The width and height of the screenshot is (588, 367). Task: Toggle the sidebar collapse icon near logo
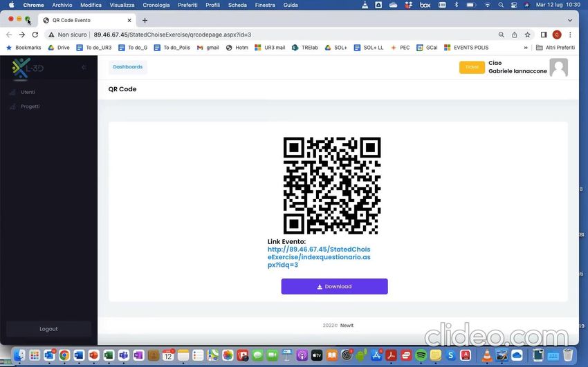coord(84,68)
